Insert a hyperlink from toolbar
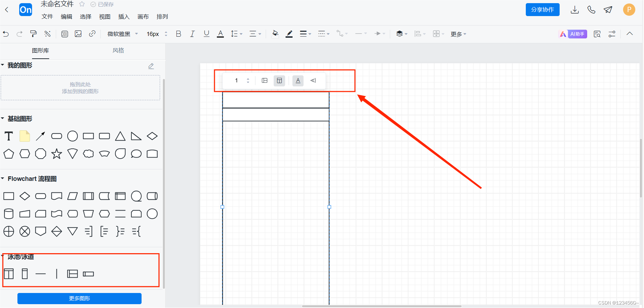The width and height of the screenshot is (644, 308). point(92,34)
